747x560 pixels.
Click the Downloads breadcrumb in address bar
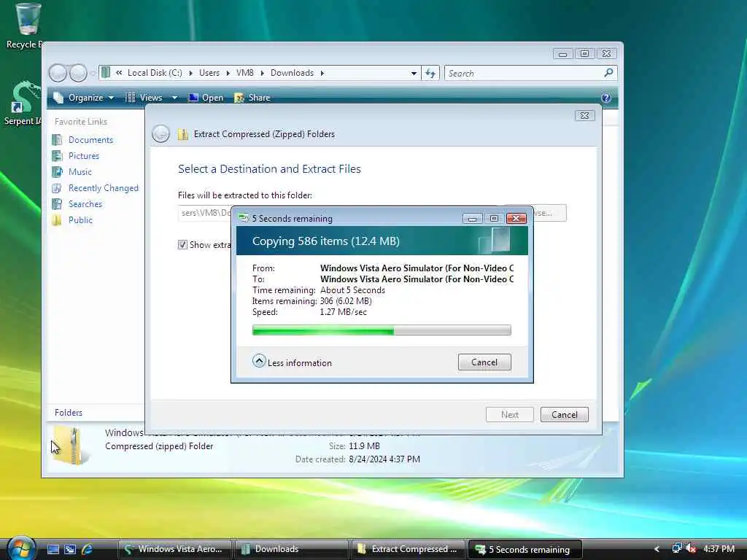[x=292, y=73]
